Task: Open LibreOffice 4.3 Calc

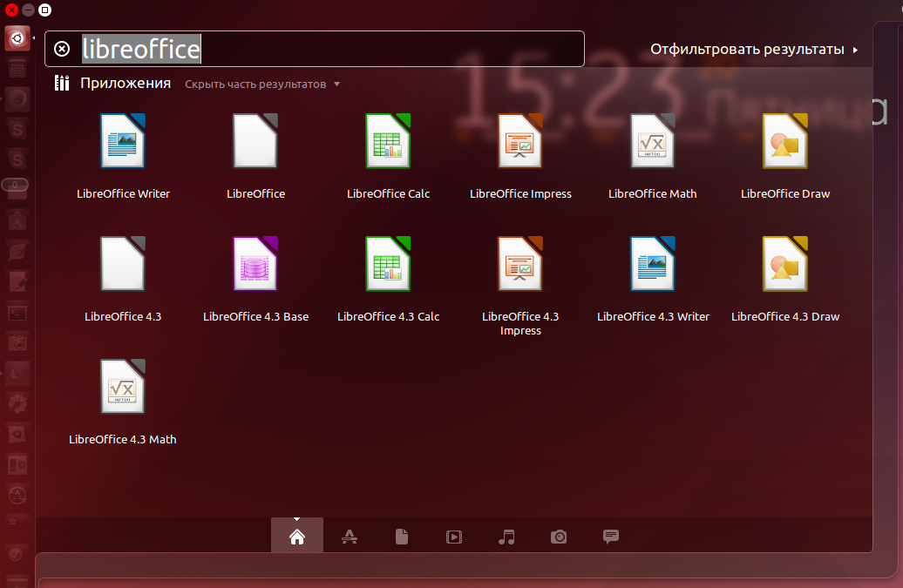Action: (x=388, y=263)
